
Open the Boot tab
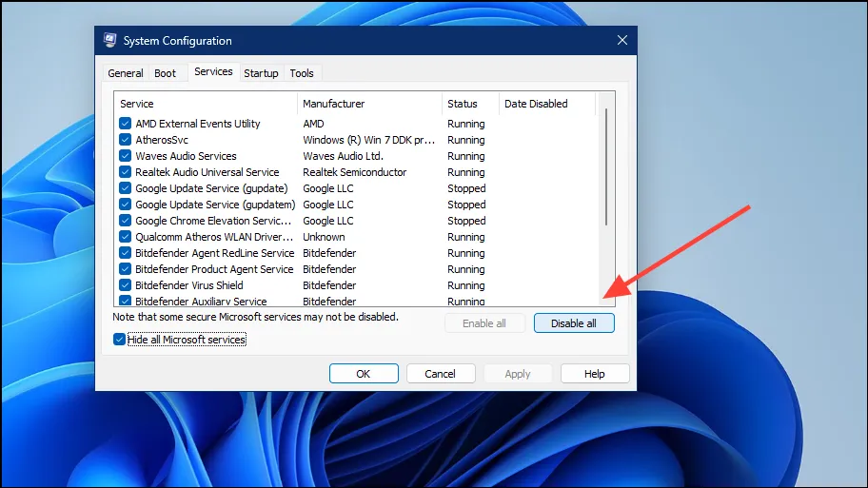[x=165, y=73]
